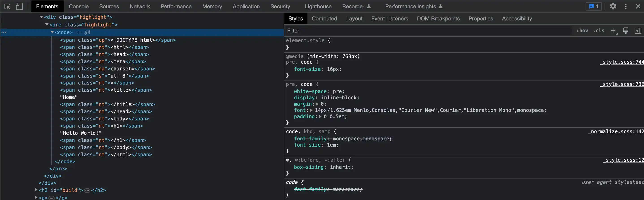Collapse the div class highlight node
644x200 pixels.
[x=41, y=17]
